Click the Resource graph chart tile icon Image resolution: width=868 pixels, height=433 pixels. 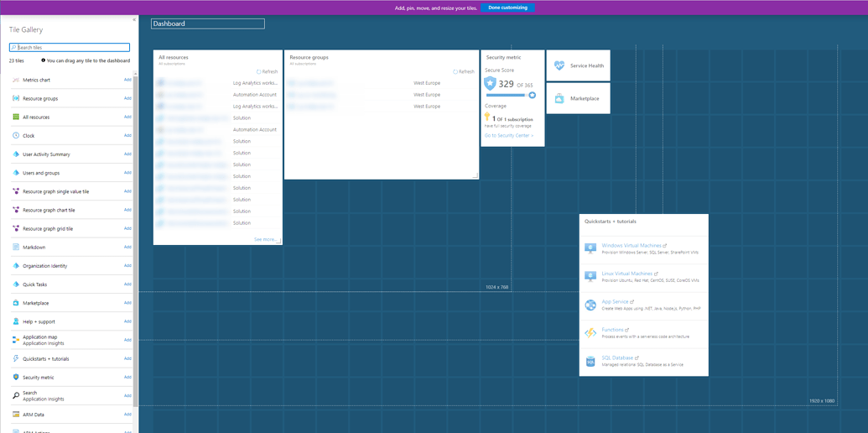coord(15,210)
